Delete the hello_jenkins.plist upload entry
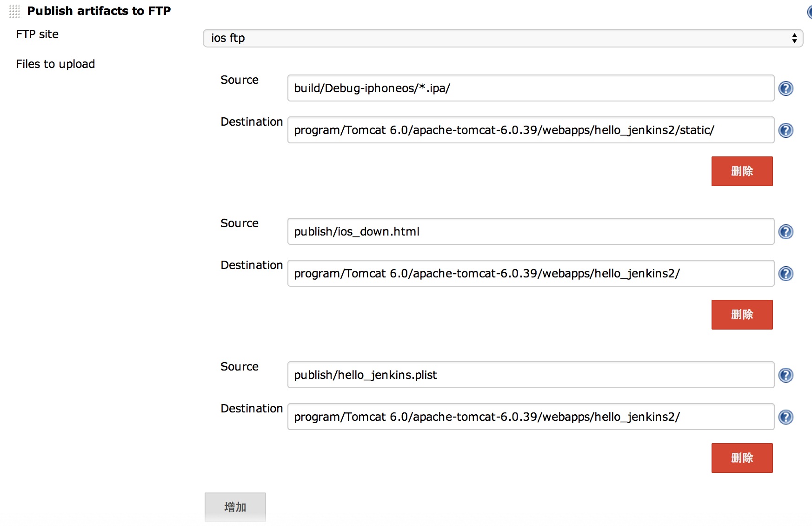 742,458
